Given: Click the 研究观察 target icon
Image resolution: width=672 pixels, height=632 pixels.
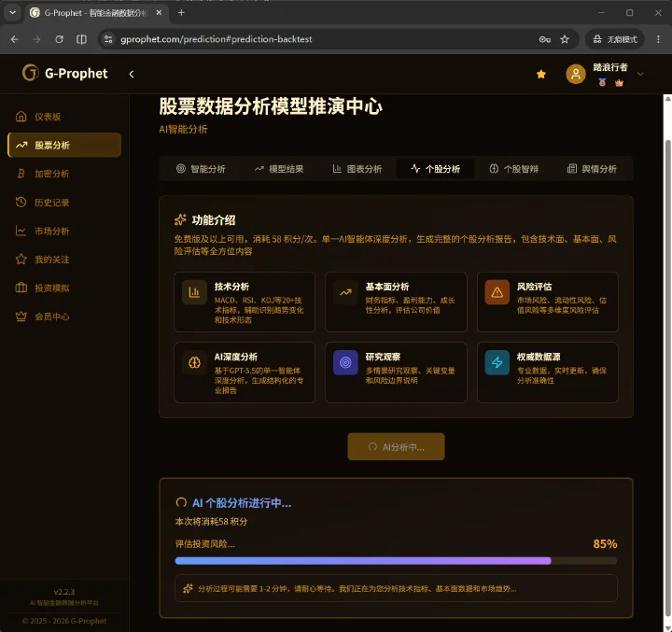Looking at the screenshot, I should click(x=345, y=363).
